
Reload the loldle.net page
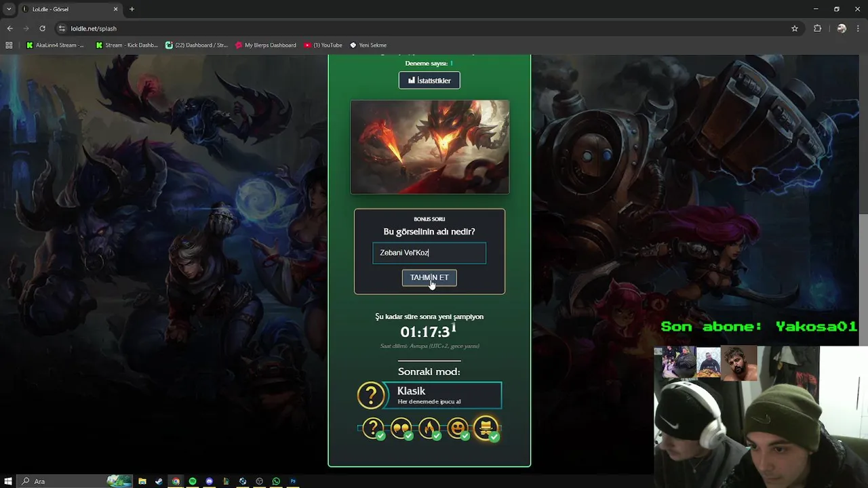pyautogui.click(x=42, y=28)
